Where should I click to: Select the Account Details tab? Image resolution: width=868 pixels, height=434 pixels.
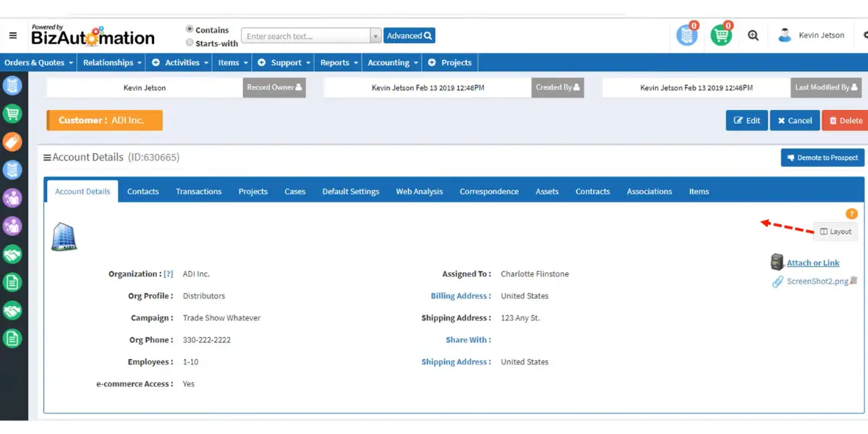click(x=82, y=192)
